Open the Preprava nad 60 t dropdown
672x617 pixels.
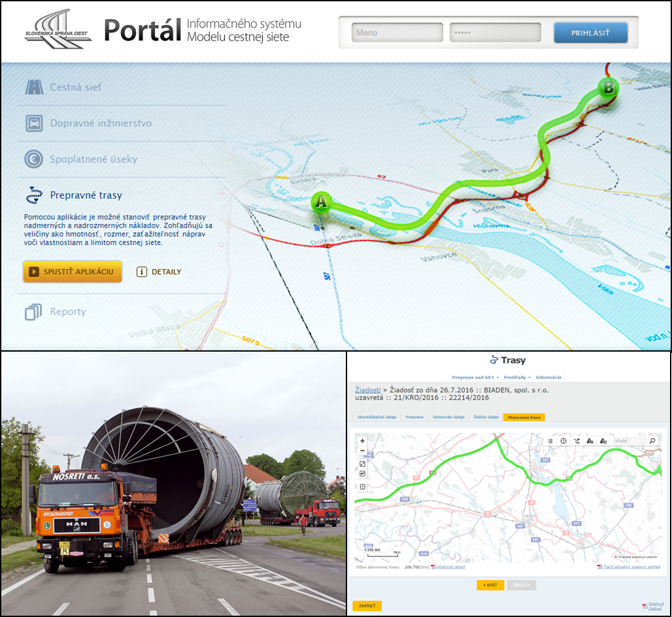(x=475, y=378)
